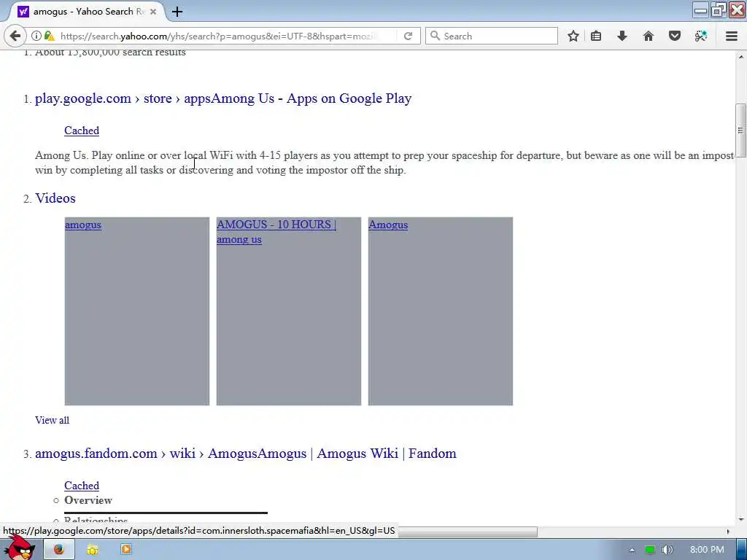Screen dimensions: 747x560
Task: Bookmark this page with the star icon
Action: (573, 36)
